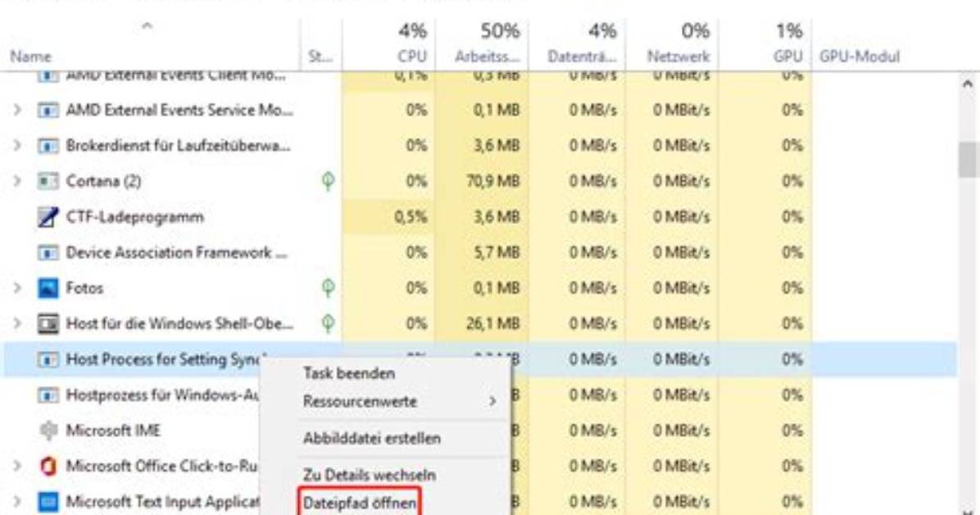Sort processes by CPU column header
The width and height of the screenshot is (980, 515).
[x=388, y=43]
